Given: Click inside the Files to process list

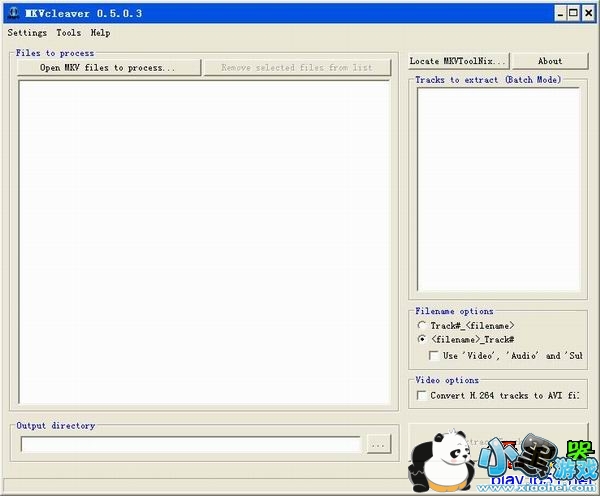Looking at the screenshot, I should [x=204, y=242].
